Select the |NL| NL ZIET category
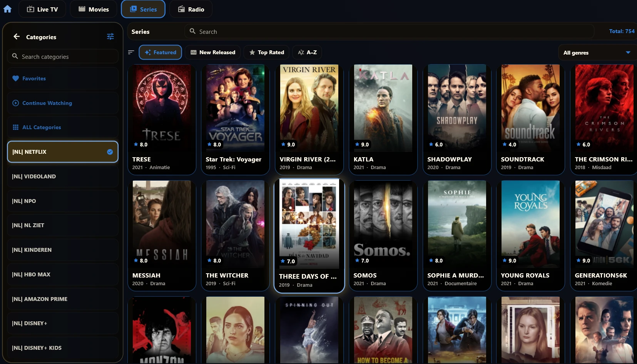 tap(62, 225)
